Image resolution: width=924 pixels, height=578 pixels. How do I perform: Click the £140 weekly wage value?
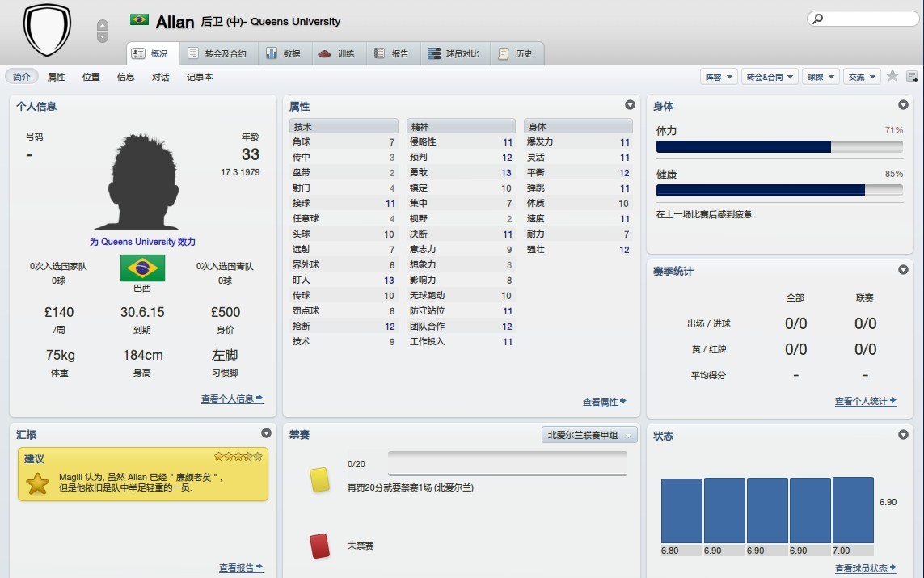[59, 312]
